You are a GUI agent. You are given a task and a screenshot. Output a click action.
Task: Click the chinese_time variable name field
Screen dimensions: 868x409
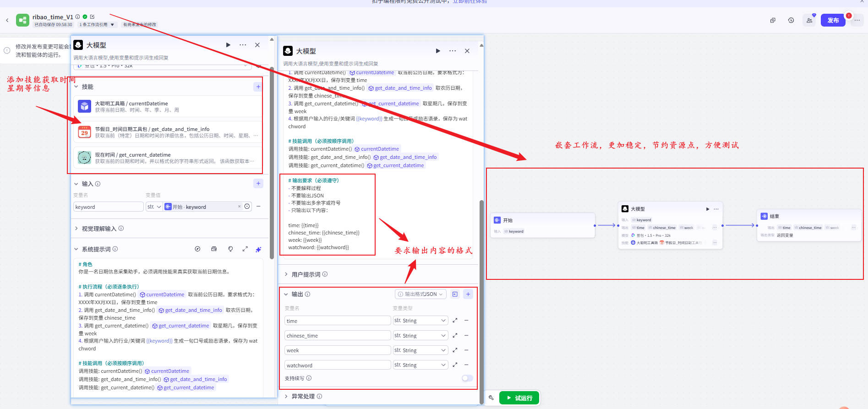pos(338,335)
